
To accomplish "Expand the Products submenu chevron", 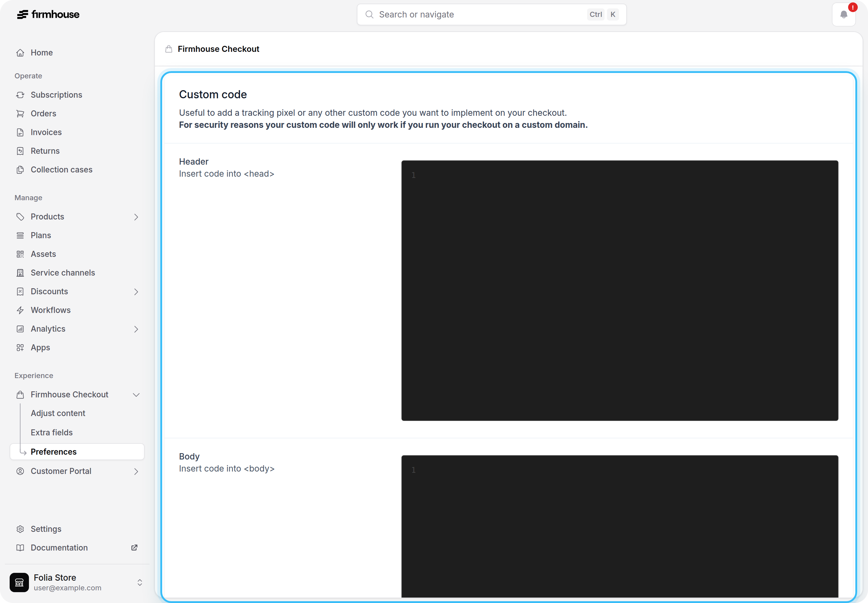I will click(136, 217).
